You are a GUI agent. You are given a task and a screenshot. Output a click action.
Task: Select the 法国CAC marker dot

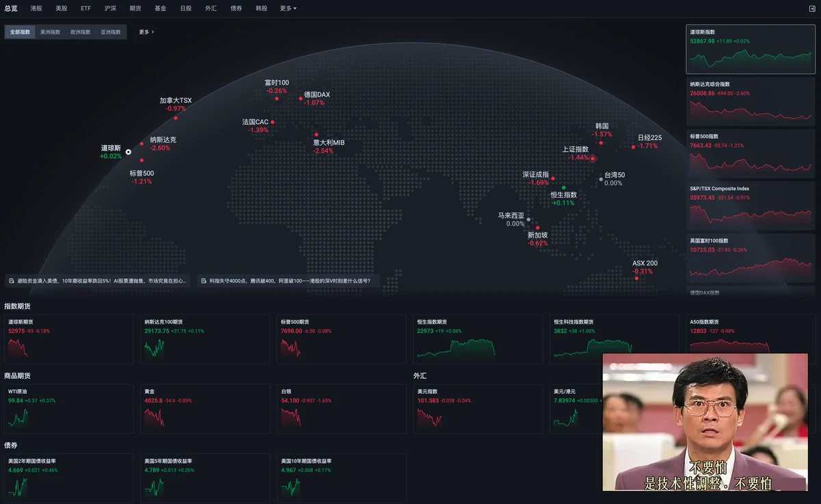point(272,122)
